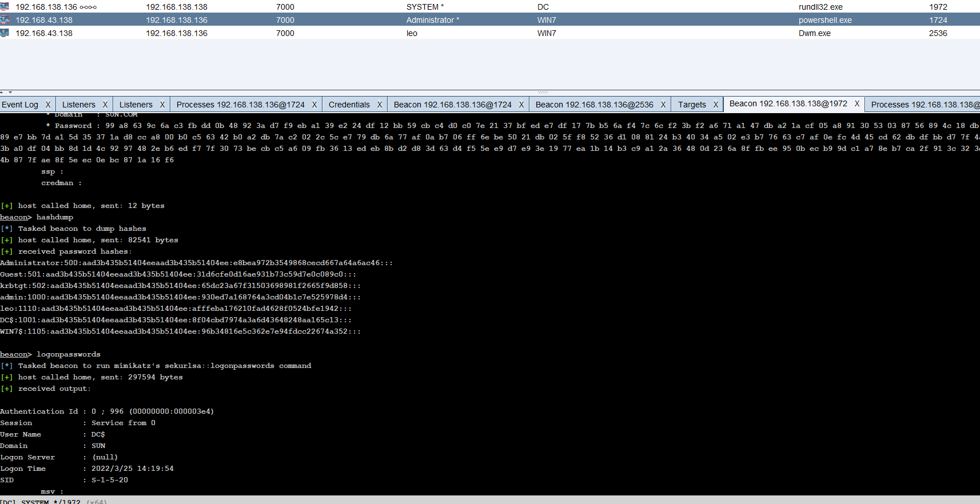Close the Targets tab with its X
Image resolution: width=980 pixels, height=504 pixels.
[716, 105]
